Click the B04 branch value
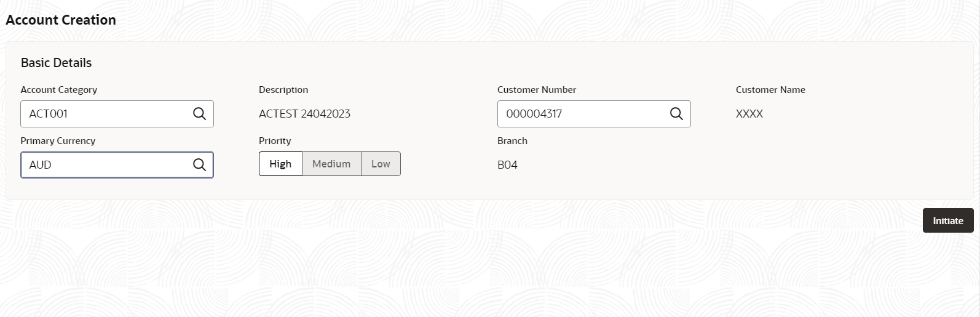The image size is (980, 317). point(507,165)
